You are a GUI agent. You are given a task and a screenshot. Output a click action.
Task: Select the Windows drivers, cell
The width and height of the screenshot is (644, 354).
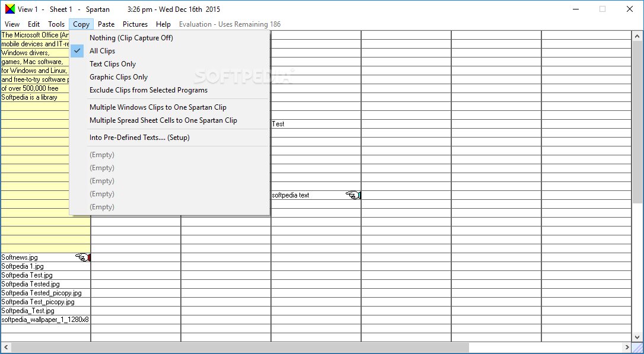point(35,53)
